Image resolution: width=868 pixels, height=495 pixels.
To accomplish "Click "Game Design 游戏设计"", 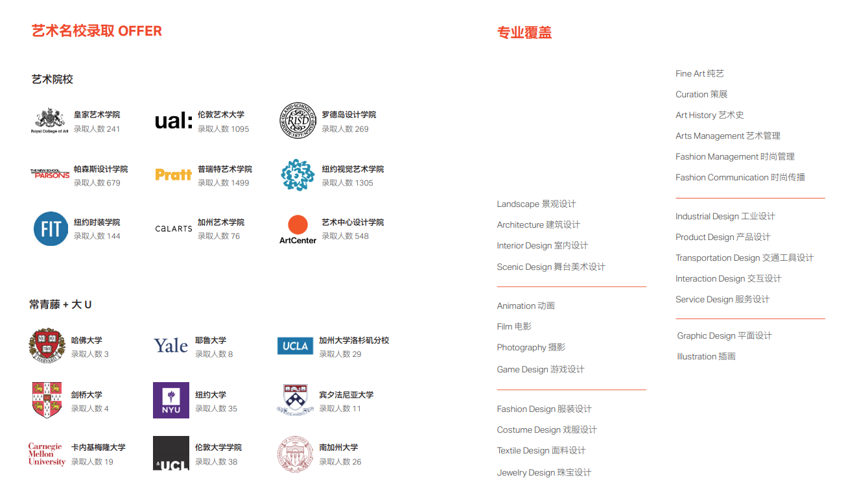I will [541, 370].
